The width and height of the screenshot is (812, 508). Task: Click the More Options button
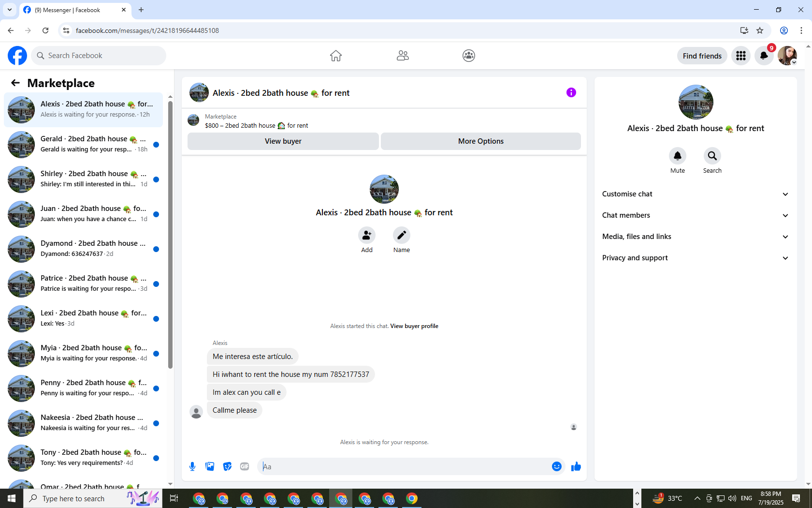[x=481, y=141]
